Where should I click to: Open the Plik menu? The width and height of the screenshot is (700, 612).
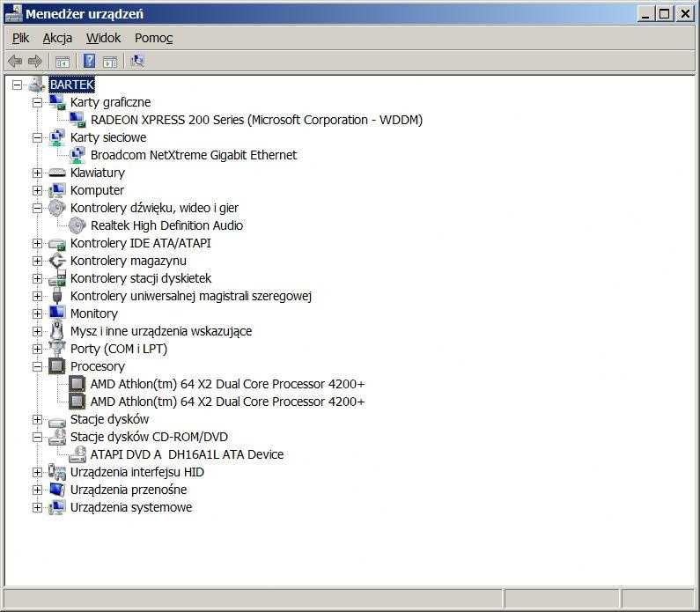20,39
